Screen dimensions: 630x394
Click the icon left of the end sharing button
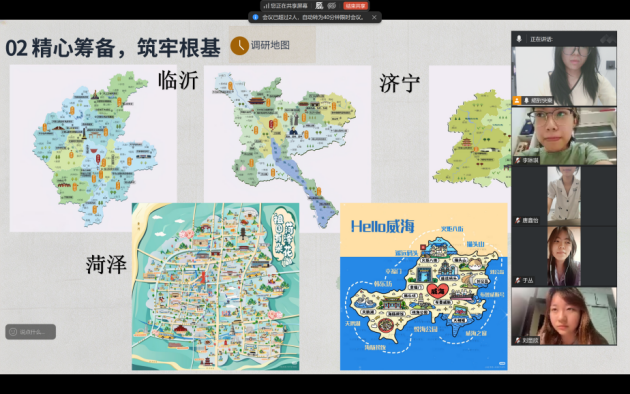[x=332, y=6]
